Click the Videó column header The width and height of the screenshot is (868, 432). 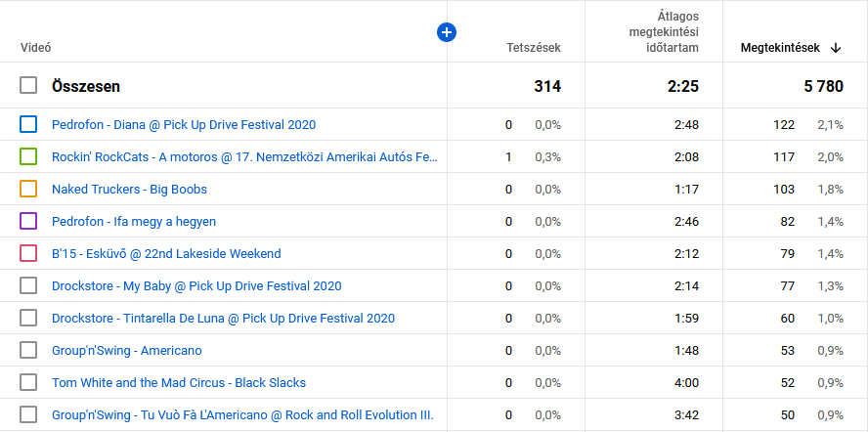point(36,47)
